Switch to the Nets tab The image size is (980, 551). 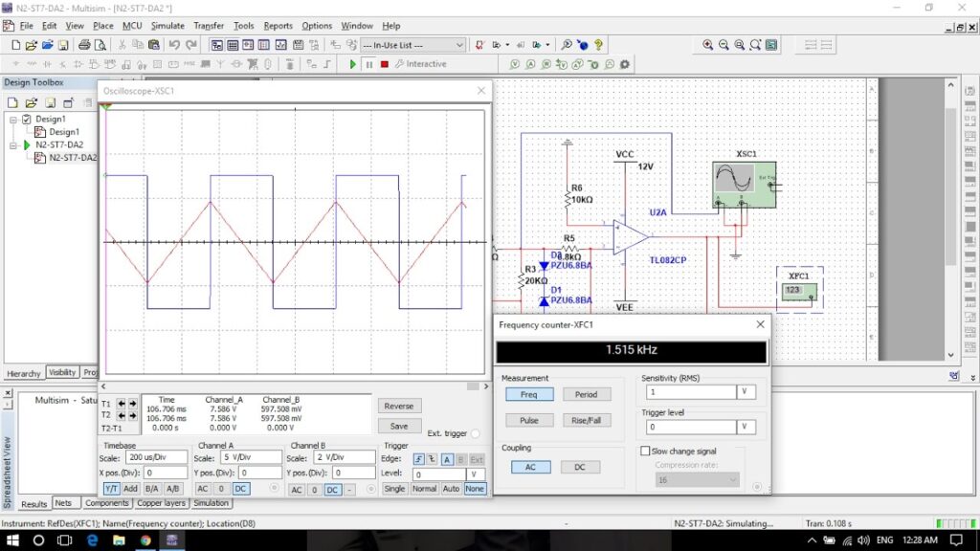(63, 503)
